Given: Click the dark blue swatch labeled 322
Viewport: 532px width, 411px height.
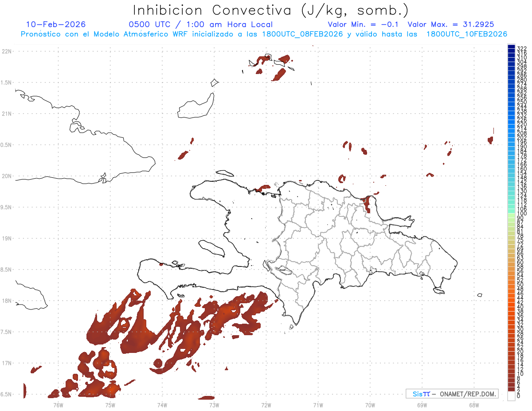Looking at the screenshot, I should [x=511, y=47].
